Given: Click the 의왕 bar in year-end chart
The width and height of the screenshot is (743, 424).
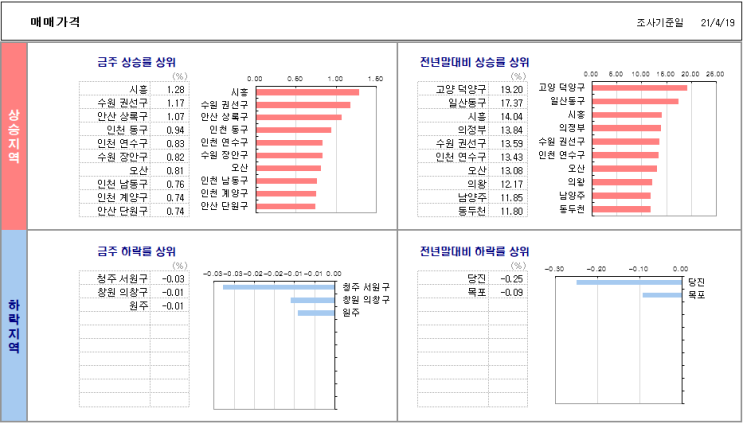Looking at the screenshot, I should coord(622,182).
